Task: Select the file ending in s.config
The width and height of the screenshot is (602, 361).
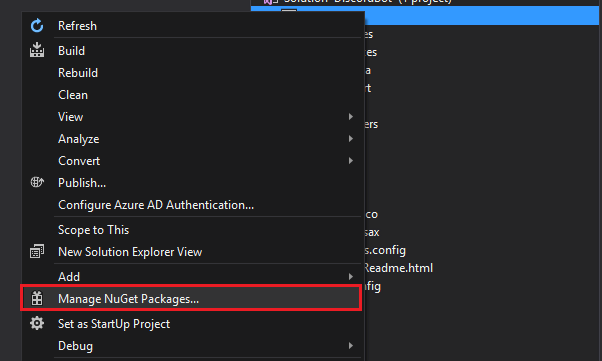Action: click(x=385, y=250)
